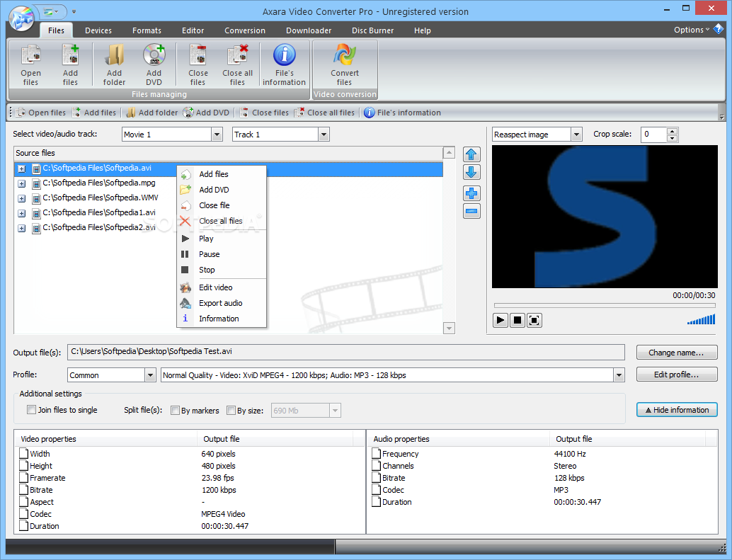
Task: Click the help diamond icon near Options
Action: (x=719, y=29)
